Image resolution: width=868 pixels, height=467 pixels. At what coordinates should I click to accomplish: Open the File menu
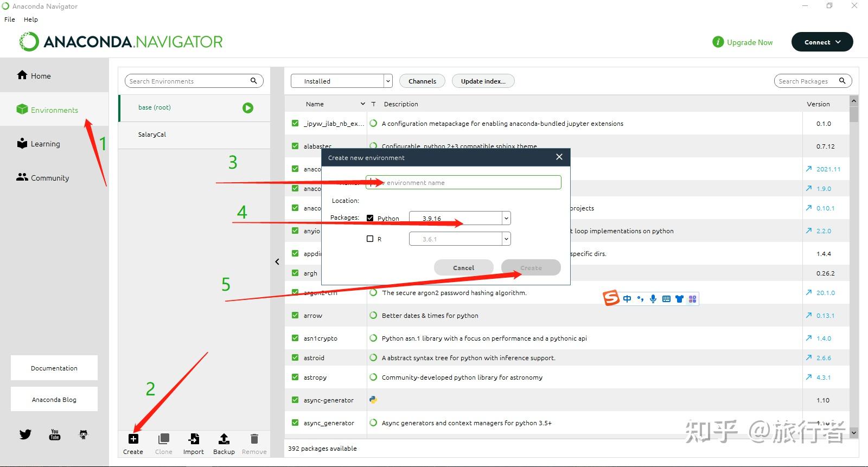[x=10, y=20]
